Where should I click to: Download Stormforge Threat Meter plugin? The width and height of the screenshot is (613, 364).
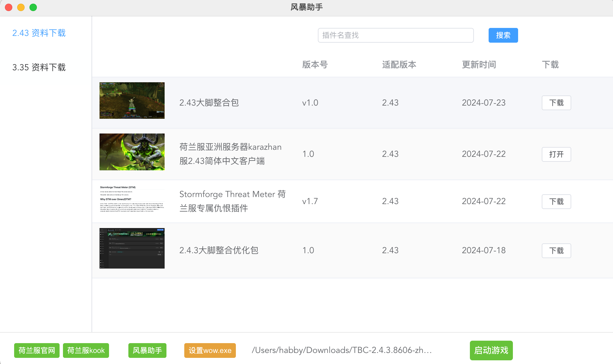tap(556, 202)
